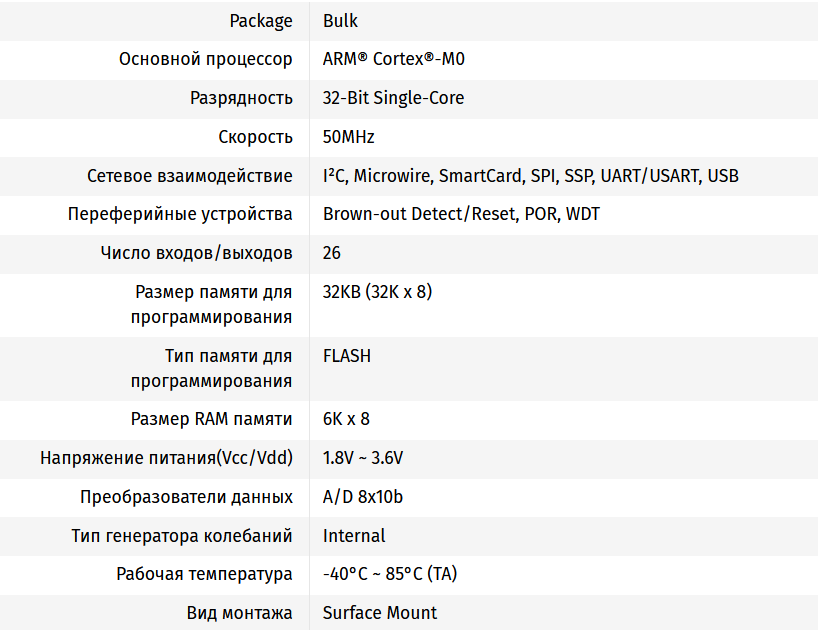The width and height of the screenshot is (818, 630).
Task: Select the "Surface Mount" mounting value
Action: (380, 613)
